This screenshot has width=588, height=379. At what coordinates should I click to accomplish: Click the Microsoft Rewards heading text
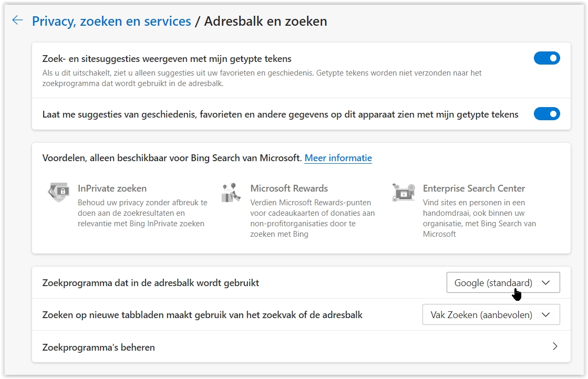[289, 188]
